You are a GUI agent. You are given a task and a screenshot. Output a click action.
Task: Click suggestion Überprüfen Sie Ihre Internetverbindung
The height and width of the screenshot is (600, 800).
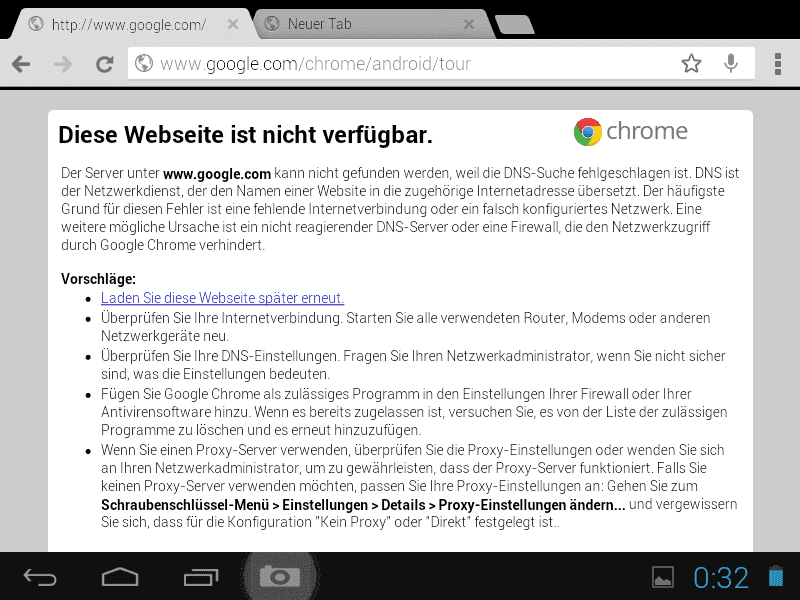tap(406, 327)
